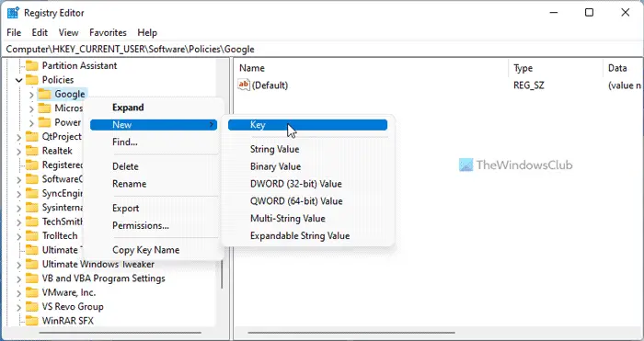Click the (Default) string value icon

coord(244,85)
